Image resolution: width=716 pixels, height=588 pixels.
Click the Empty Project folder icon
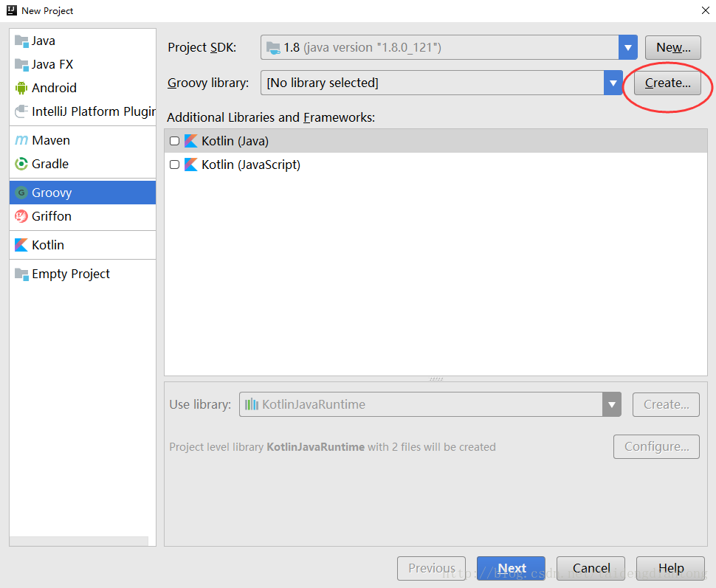click(x=21, y=274)
